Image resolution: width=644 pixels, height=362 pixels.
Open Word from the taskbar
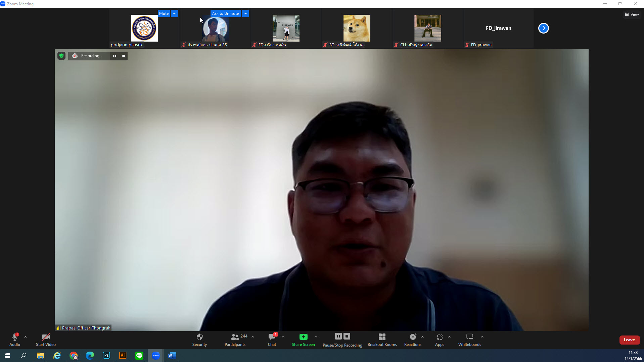172,355
